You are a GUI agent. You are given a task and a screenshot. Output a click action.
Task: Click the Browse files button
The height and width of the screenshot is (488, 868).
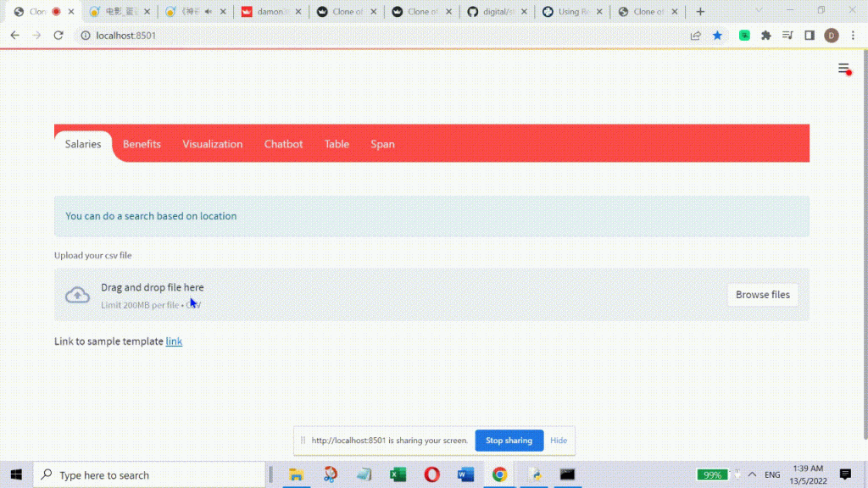pyautogui.click(x=762, y=295)
